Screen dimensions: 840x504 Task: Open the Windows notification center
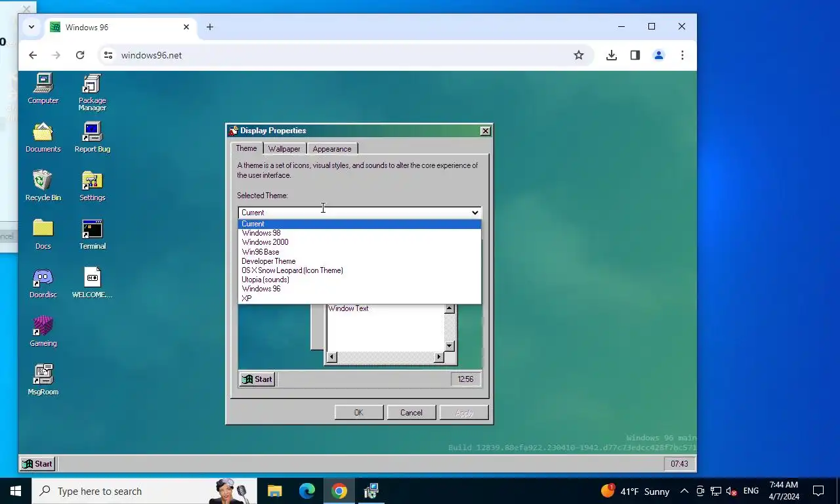(818, 491)
